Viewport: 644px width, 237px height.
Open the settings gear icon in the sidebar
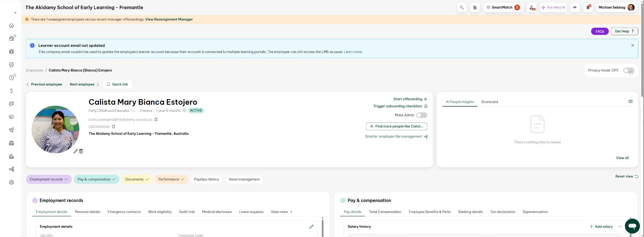[11, 182]
